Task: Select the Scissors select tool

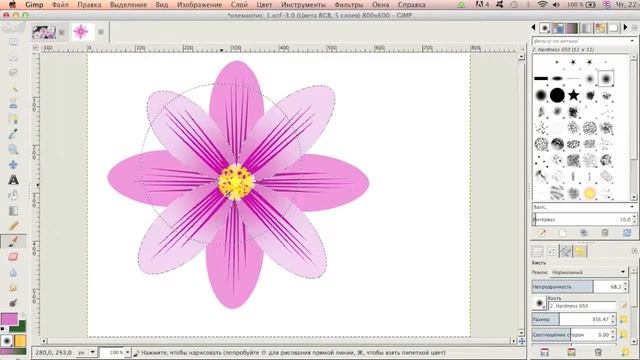Action: tap(13, 103)
